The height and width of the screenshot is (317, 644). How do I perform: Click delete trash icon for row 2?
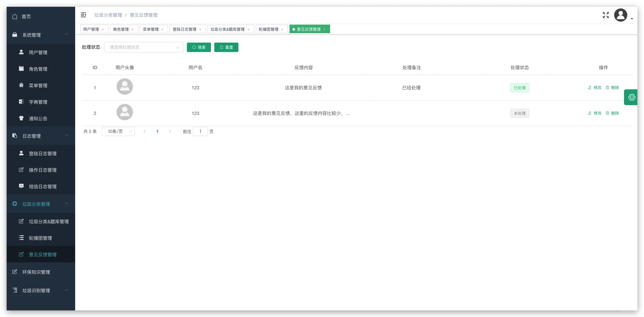pyautogui.click(x=607, y=113)
